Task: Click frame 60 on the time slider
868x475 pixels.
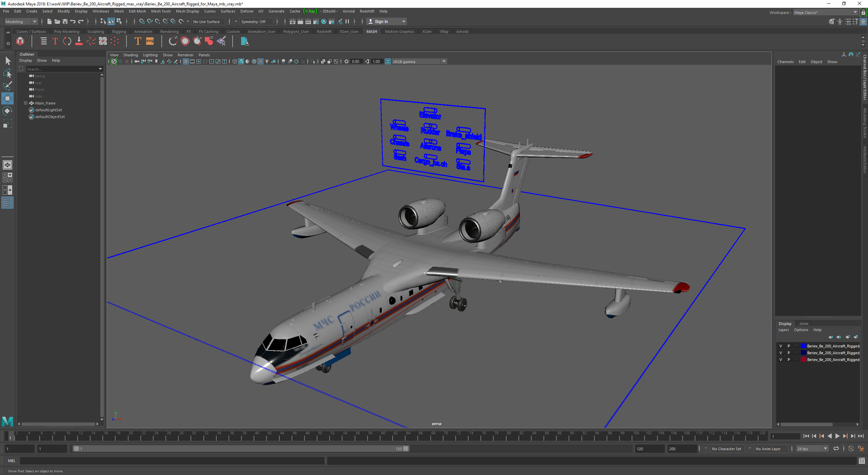Action: (383, 436)
